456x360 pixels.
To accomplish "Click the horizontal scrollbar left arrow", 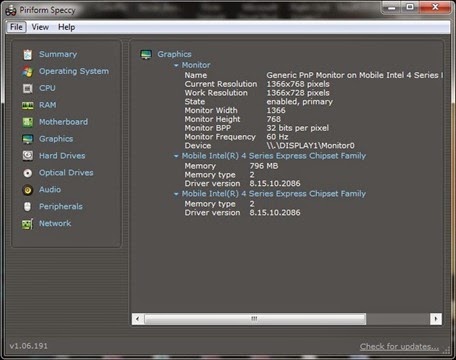I will (137, 319).
